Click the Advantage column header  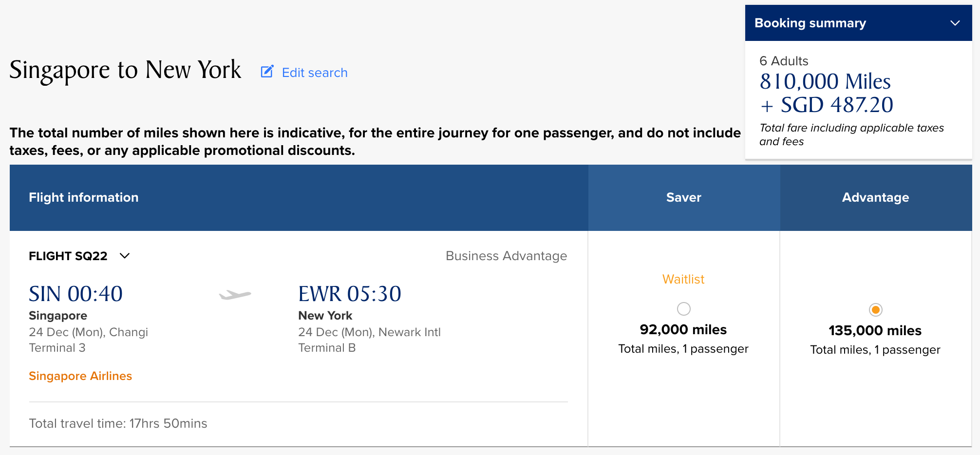(x=875, y=197)
